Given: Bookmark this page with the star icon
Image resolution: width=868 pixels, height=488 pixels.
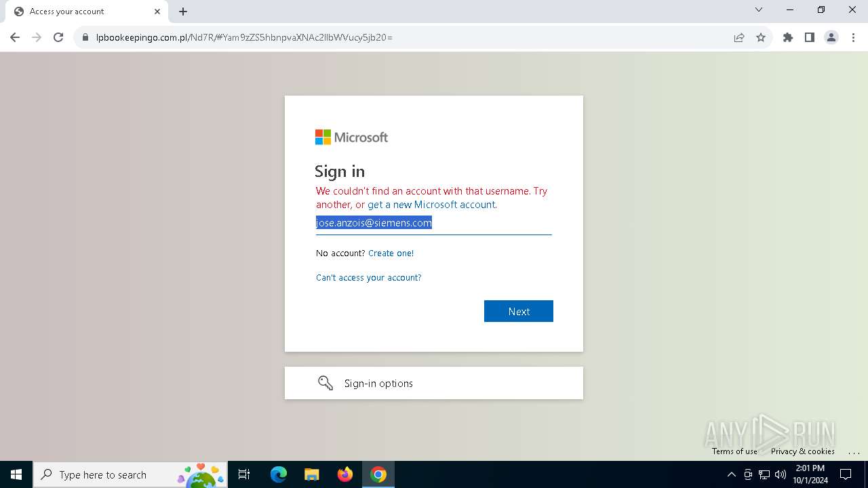Looking at the screenshot, I should pyautogui.click(x=761, y=37).
